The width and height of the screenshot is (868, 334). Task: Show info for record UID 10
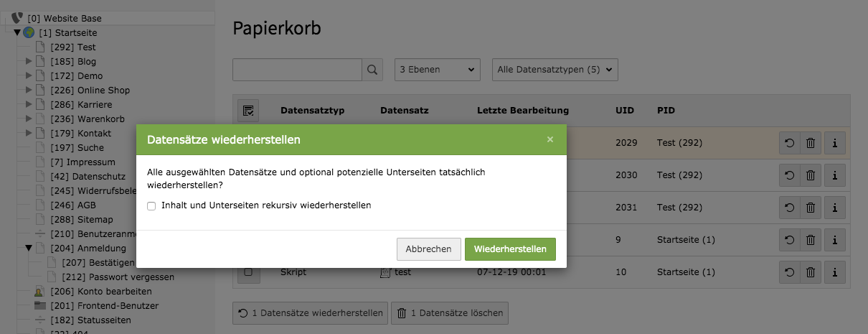[x=835, y=272]
